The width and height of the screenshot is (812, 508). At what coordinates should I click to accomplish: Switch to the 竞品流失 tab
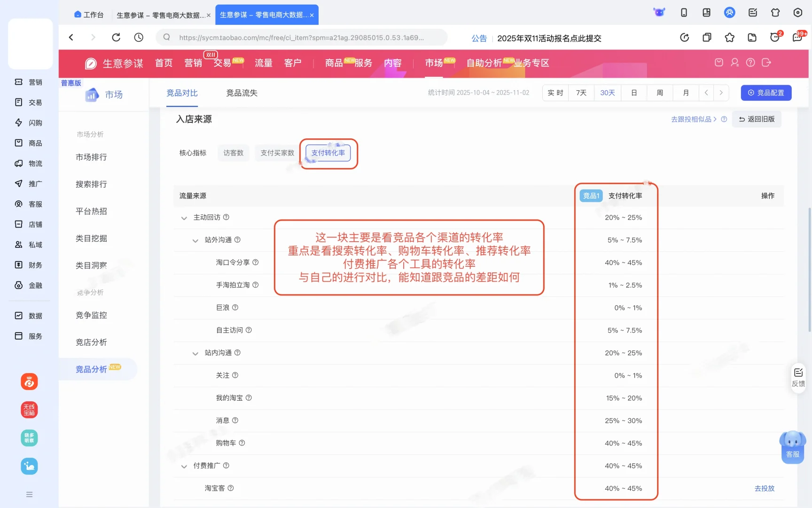242,93
